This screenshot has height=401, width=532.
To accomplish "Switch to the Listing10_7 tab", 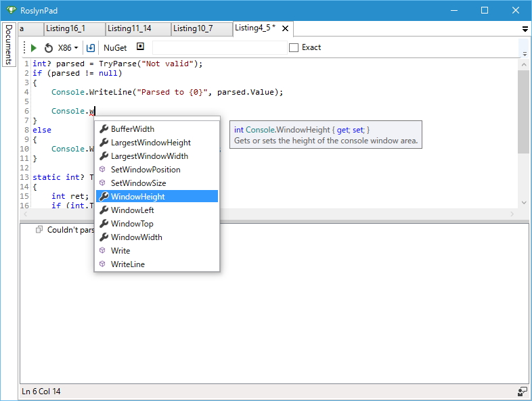I will coord(202,29).
